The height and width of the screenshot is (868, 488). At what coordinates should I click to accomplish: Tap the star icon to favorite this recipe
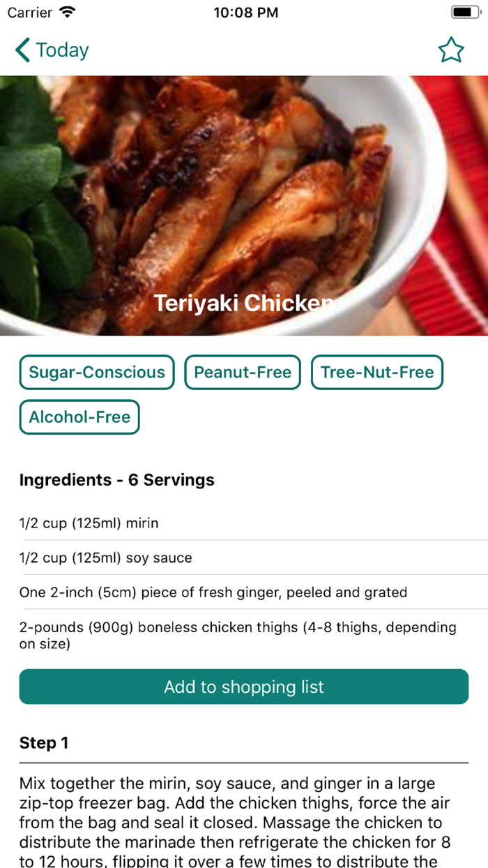pyautogui.click(x=451, y=50)
